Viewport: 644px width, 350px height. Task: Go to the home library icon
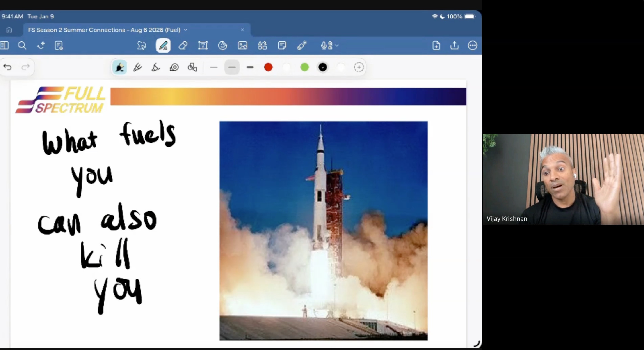coord(9,30)
